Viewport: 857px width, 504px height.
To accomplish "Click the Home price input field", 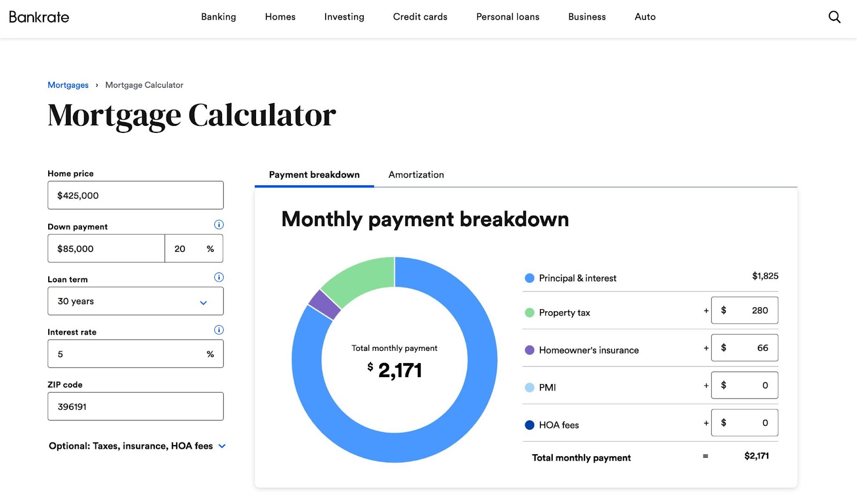I will [135, 195].
